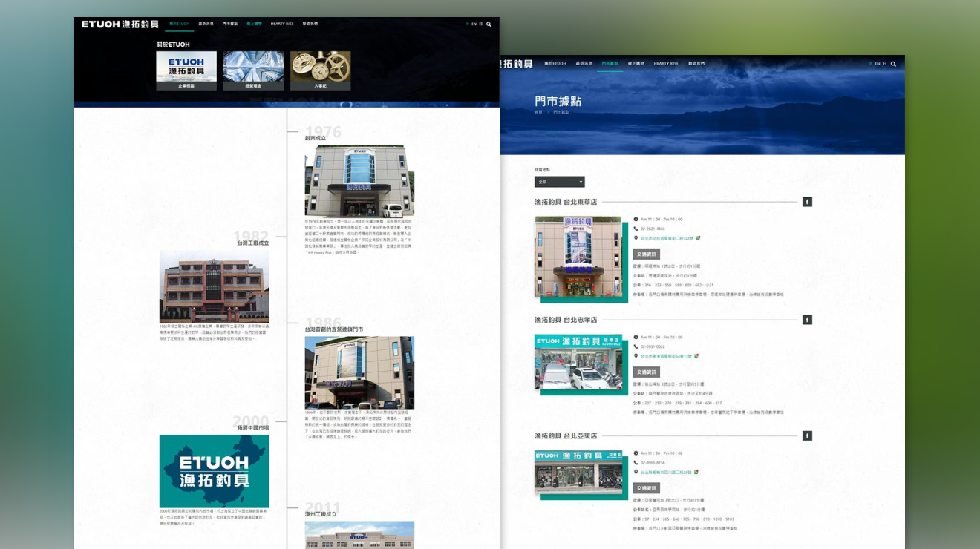Click map pin icon of 台北東華店

636,238
